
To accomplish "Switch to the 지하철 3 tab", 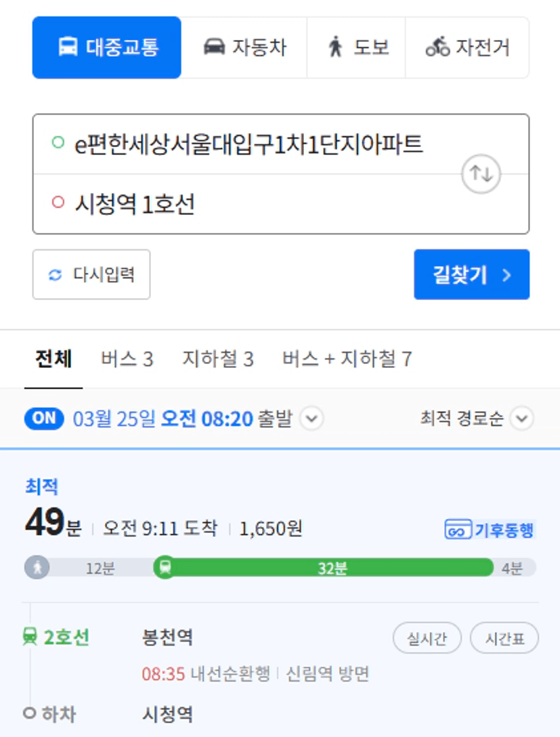I will (218, 359).
